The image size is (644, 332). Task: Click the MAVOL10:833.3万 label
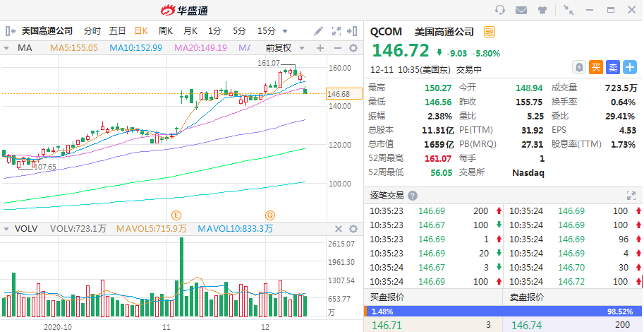[x=236, y=229]
